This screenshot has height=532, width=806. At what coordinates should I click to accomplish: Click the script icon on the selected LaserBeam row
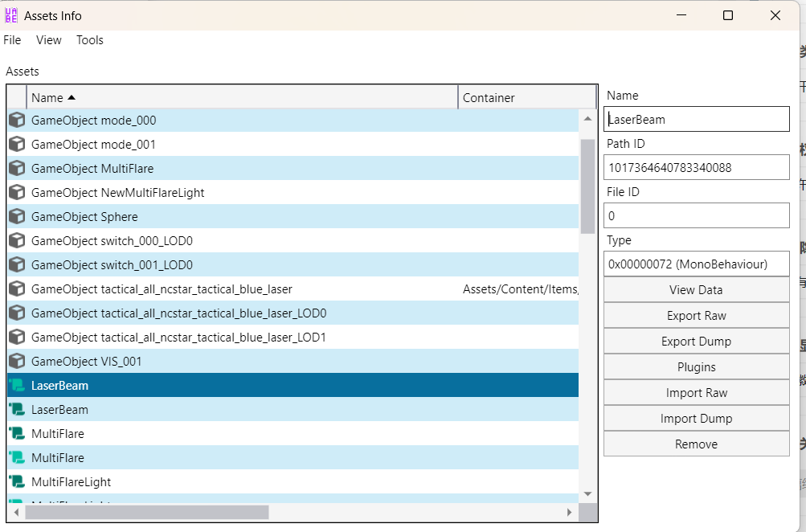point(16,386)
